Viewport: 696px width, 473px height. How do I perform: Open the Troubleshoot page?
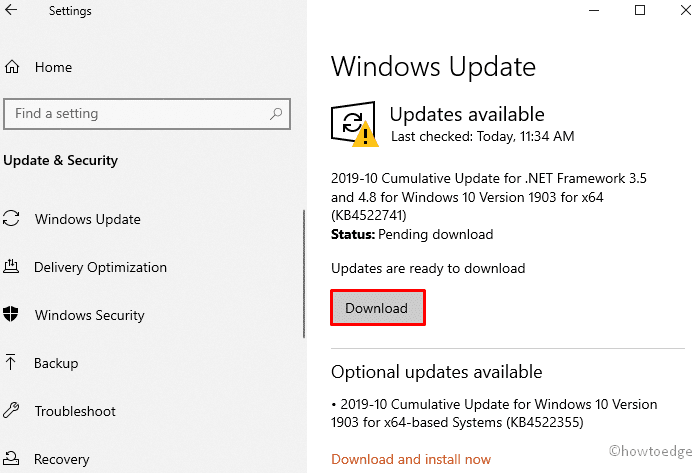[x=75, y=411]
